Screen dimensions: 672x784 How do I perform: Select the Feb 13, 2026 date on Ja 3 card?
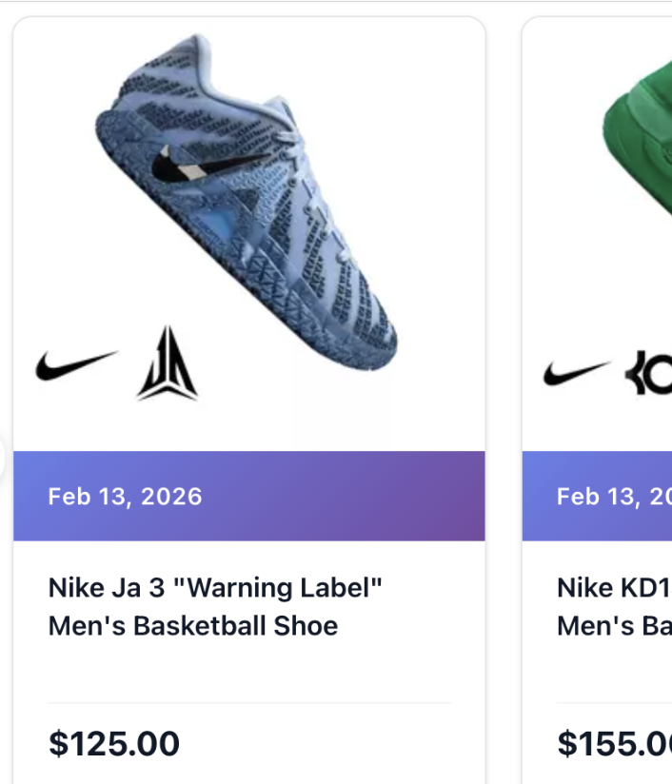[x=125, y=496]
